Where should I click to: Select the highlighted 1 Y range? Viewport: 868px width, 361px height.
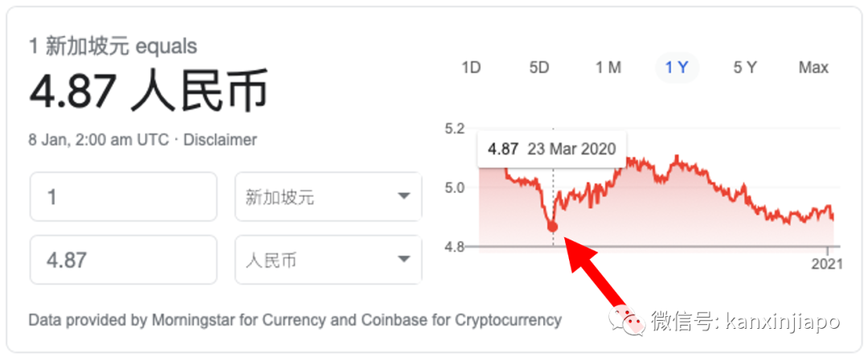677,68
